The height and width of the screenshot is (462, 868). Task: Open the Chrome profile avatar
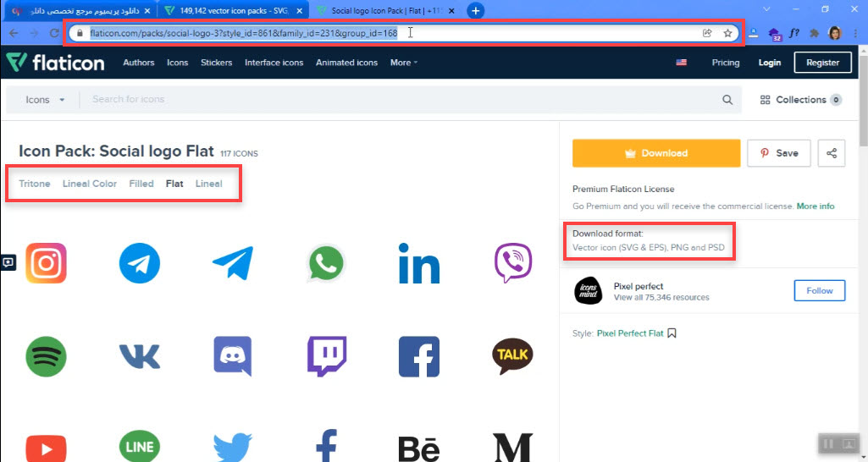click(835, 33)
